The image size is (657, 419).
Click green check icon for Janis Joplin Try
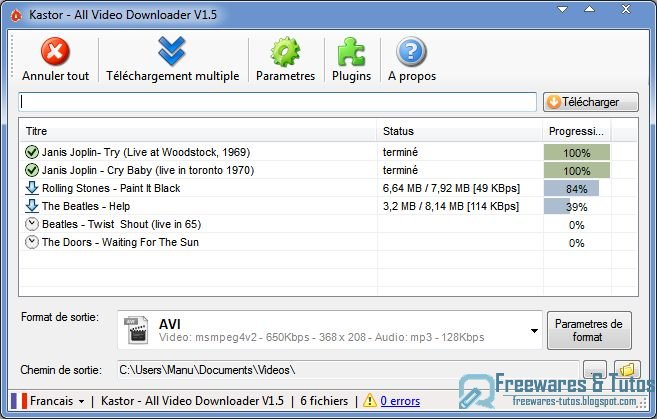pos(31,152)
